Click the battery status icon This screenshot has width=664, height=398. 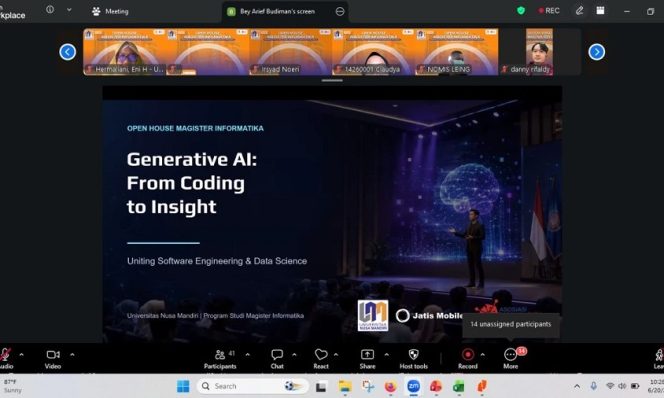tap(635, 386)
